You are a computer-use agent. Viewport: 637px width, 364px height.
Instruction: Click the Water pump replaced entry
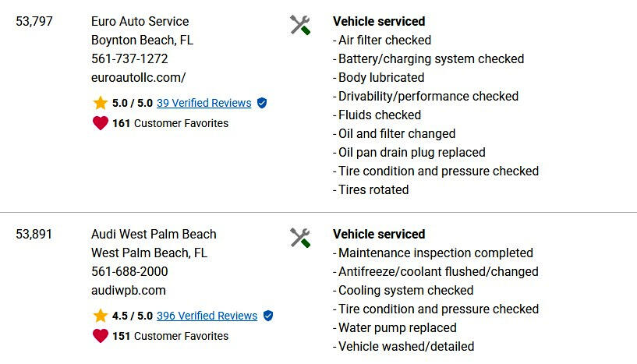pyautogui.click(x=397, y=328)
